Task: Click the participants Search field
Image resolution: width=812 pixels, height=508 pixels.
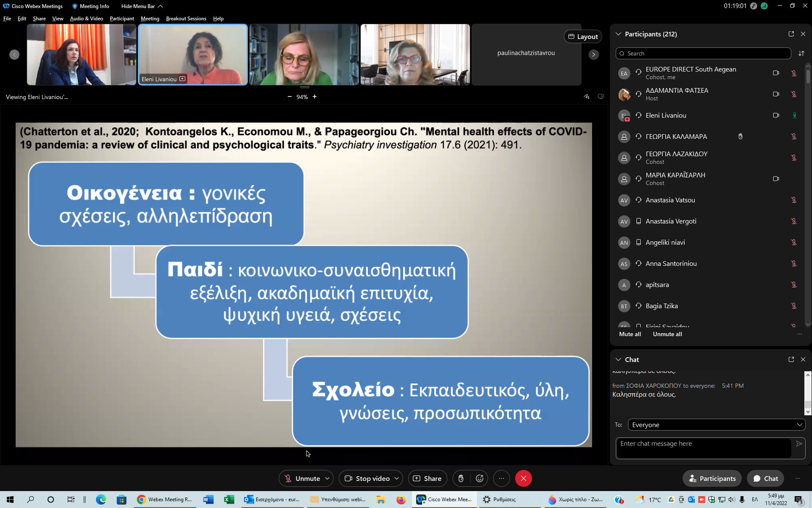Action: pyautogui.click(x=703, y=53)
